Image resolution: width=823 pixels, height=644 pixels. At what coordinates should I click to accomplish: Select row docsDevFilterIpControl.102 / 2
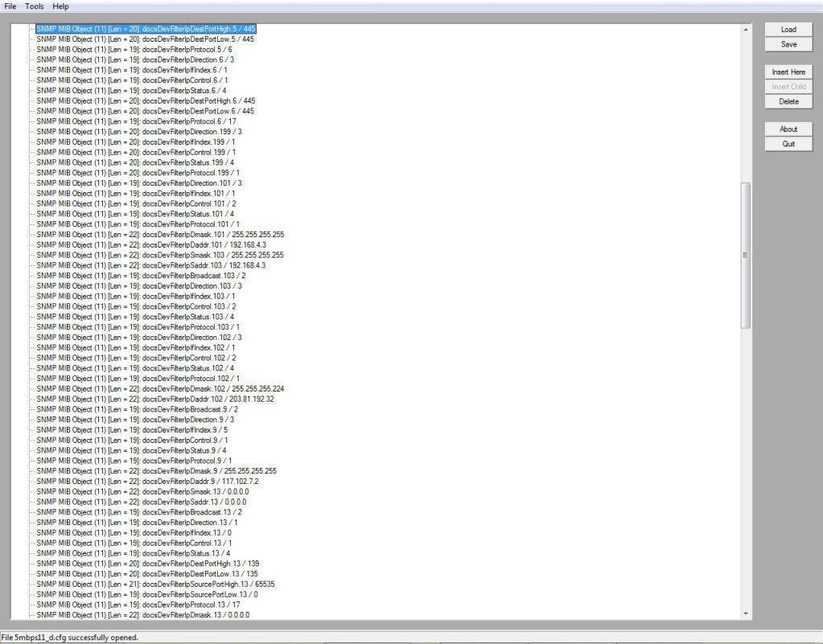click(x=136, y=358)
